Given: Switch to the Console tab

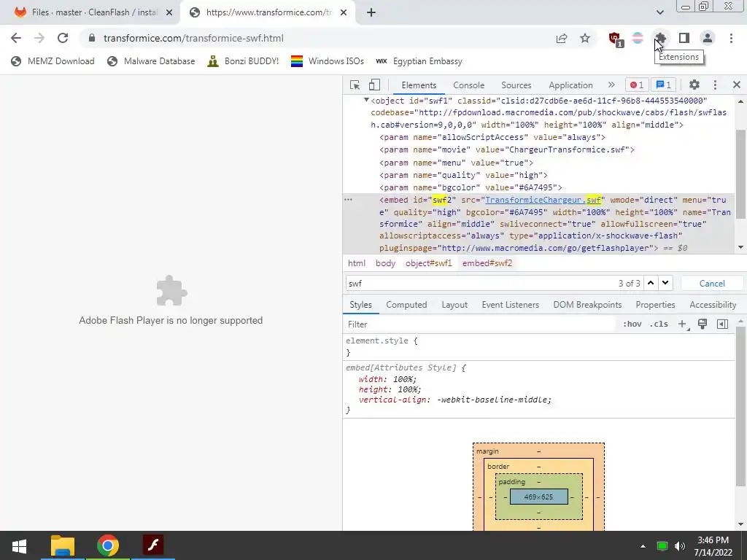Looking at the screenshot, I should point(469,85).
